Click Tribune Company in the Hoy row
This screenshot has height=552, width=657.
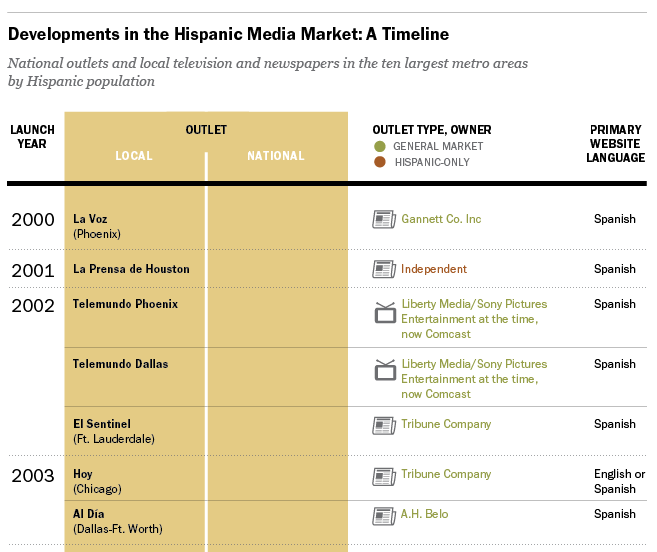[446, 474]
